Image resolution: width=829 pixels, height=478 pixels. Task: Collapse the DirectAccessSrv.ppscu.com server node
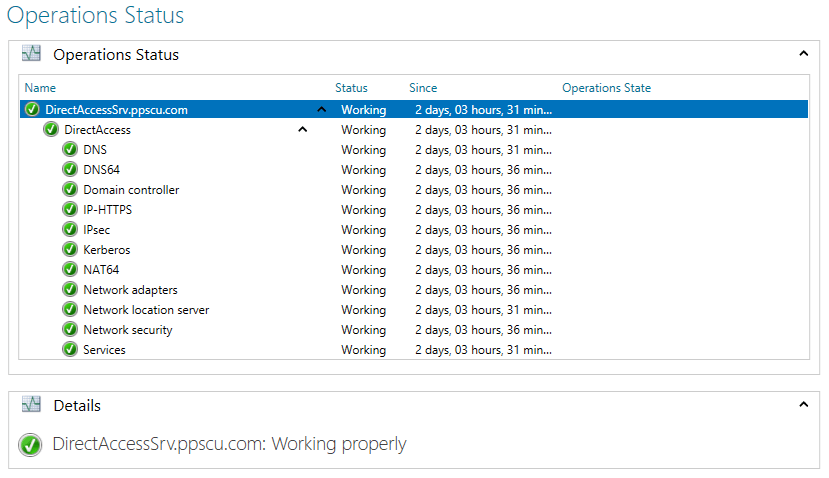tap(321, 109)
